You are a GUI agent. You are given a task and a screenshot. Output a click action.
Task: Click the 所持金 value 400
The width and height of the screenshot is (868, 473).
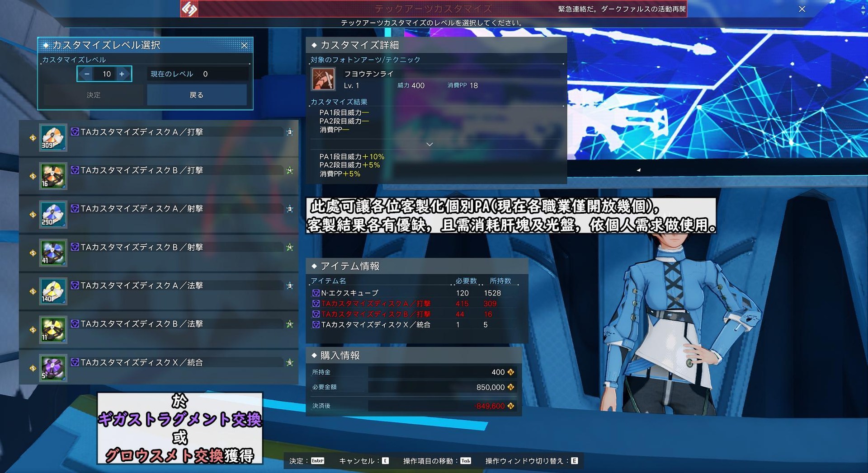[498, 372]
